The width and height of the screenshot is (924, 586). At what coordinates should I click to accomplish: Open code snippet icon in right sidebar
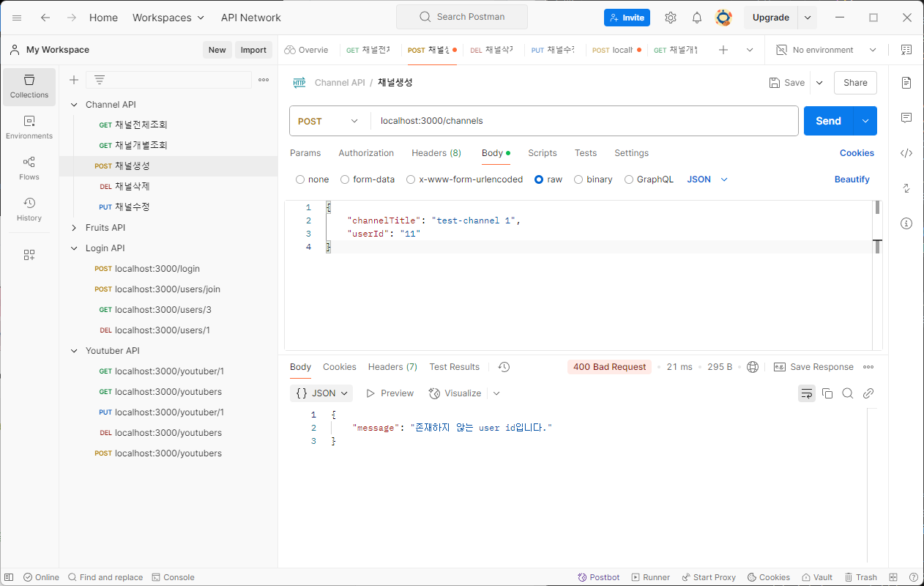pyautogui.click(x=906, y=153)
